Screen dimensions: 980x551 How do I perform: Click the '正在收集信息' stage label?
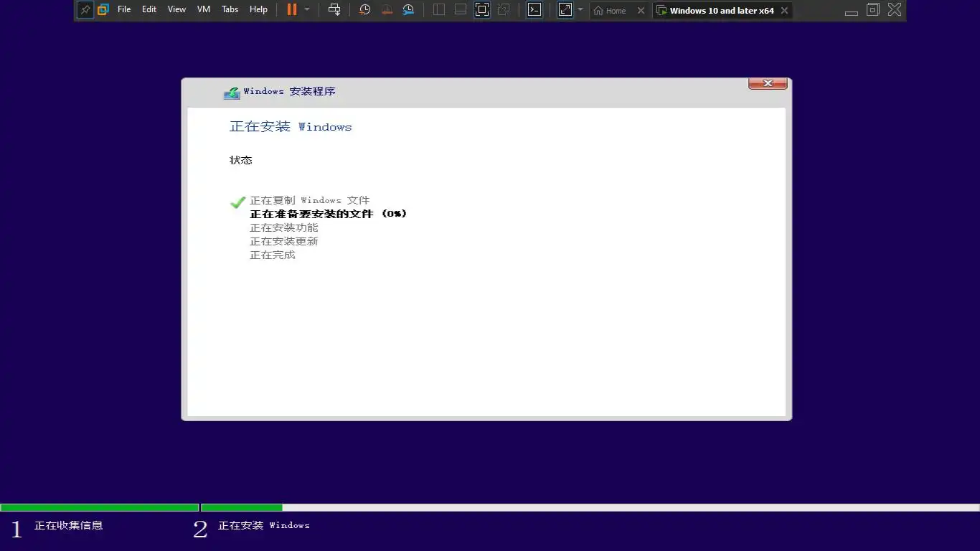click(x=69, y=525)
